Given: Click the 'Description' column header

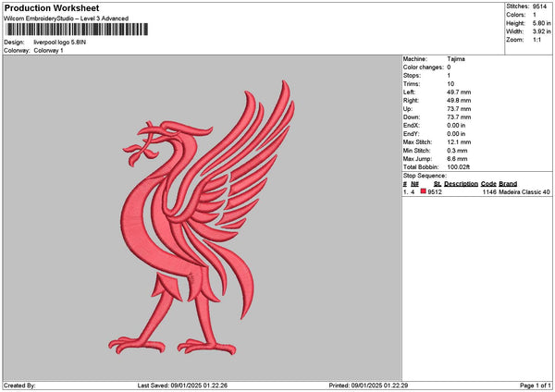Looking at the screenshot, I should (461, 184).
